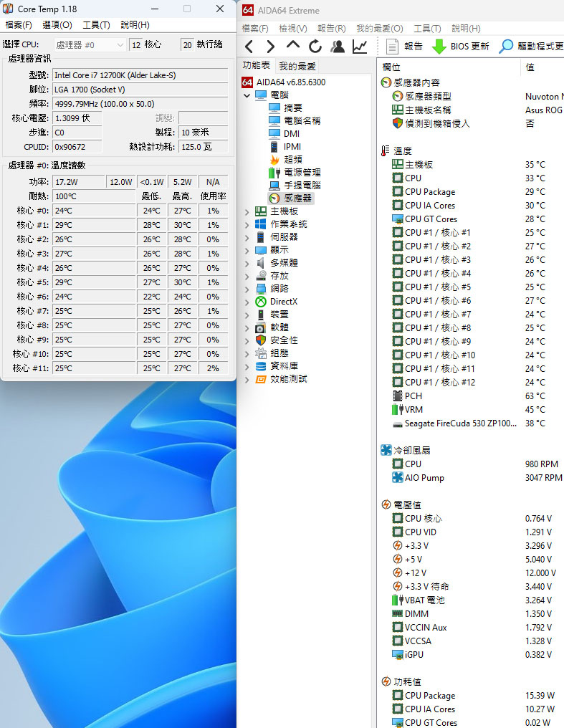Click the AIO Pump fan icon
This screenshot has height=728, width=564.
[x=397, y=477]
